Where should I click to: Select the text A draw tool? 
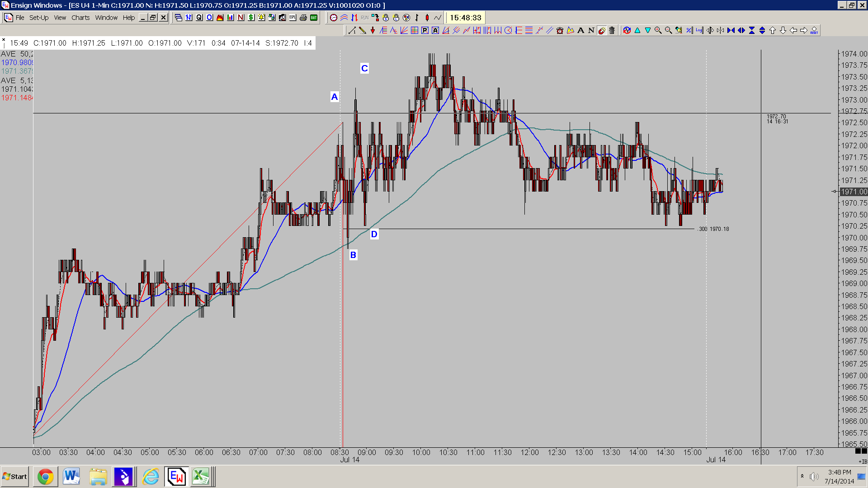[580, 30]
